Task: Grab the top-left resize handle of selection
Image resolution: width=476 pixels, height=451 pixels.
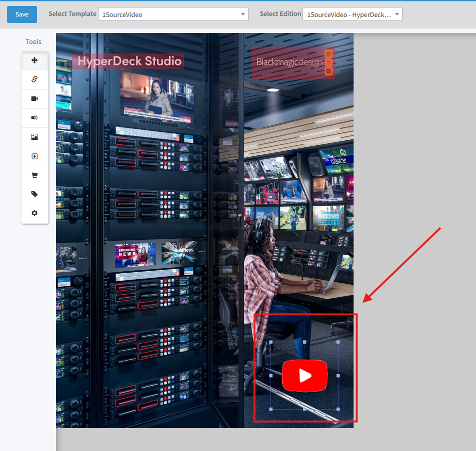Action: pyautogui.click(x=271, y=343)
